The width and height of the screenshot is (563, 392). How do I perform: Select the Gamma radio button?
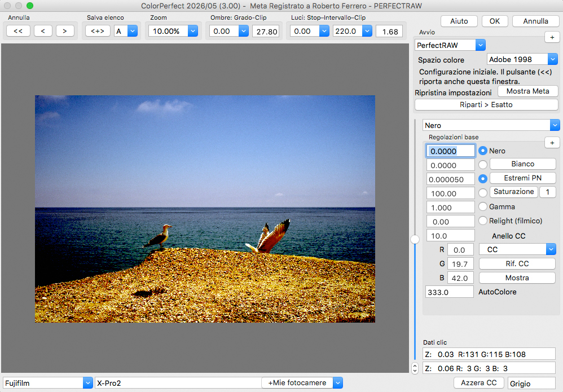pos(483,206)
